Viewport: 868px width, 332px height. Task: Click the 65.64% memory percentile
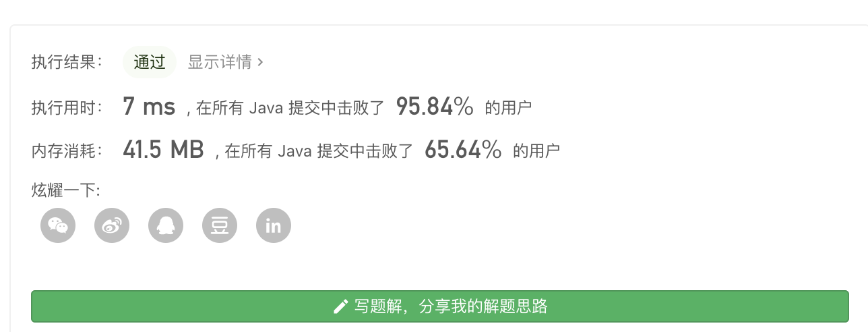[463, 150]
